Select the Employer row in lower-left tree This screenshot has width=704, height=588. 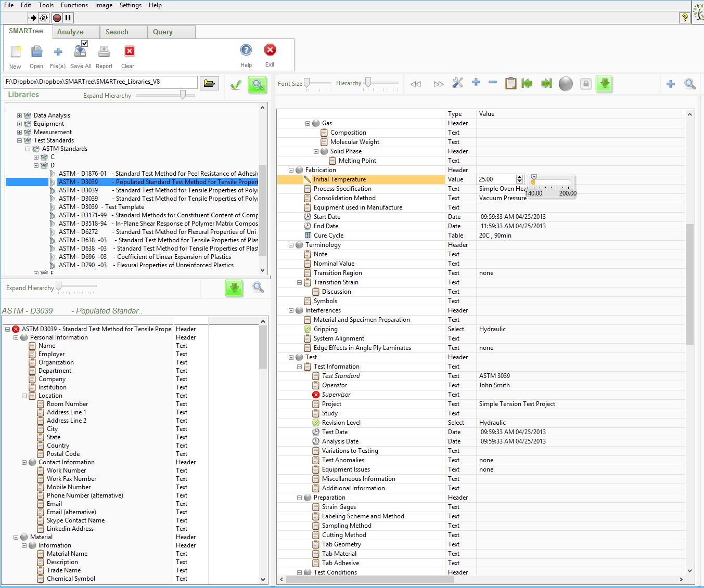coord(52,354)
